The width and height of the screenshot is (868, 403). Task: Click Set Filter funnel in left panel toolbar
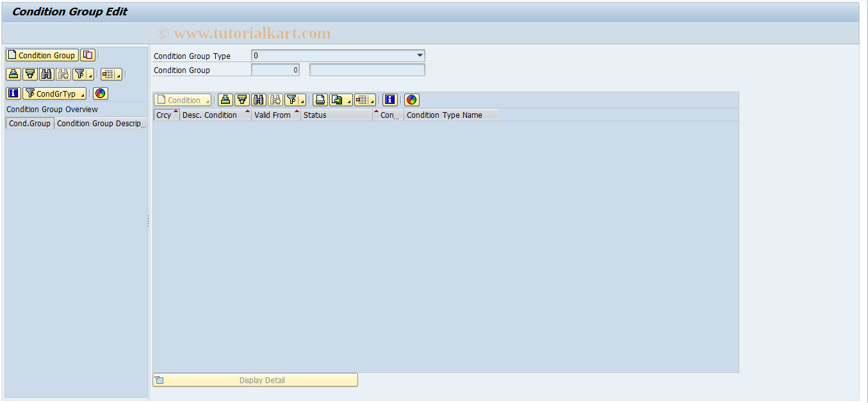79,74
